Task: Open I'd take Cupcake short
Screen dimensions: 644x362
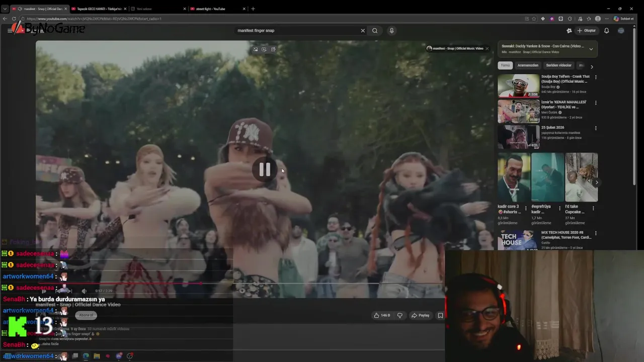Action: pyautogui.click(x=581, y=177)
